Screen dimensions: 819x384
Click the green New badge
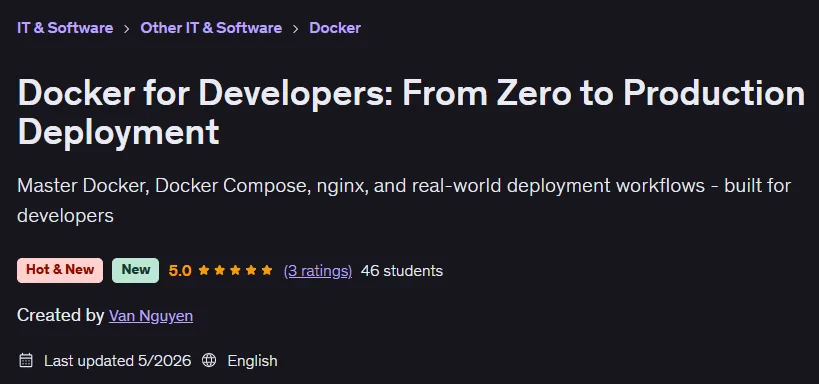(x=135, y=270)
